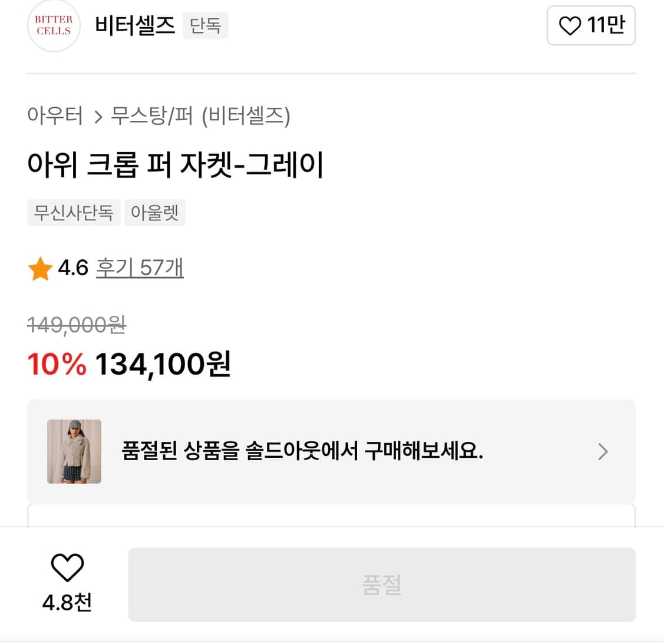The width and height of the screenshot is (663, 644).
Task: Tap the 단독 badge next to brand name
Action: pos(205,25)
